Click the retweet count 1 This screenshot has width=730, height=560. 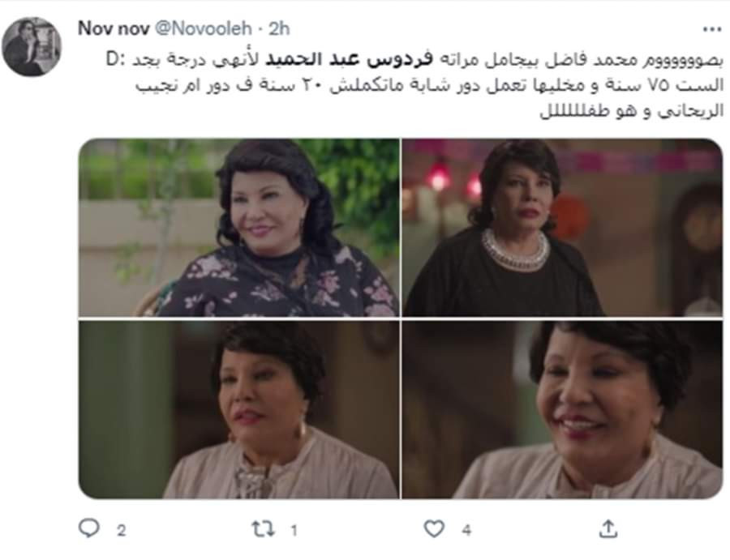294,530
